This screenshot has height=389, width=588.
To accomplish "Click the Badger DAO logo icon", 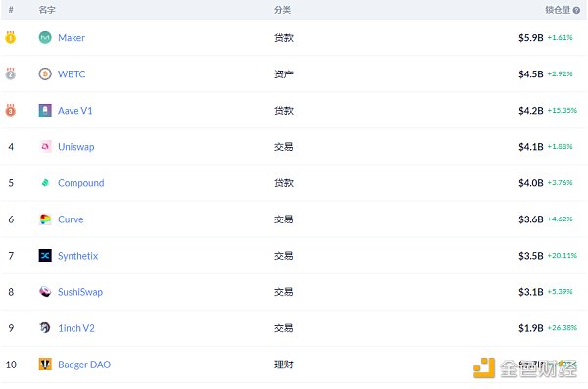I will [x=45, y=364].
